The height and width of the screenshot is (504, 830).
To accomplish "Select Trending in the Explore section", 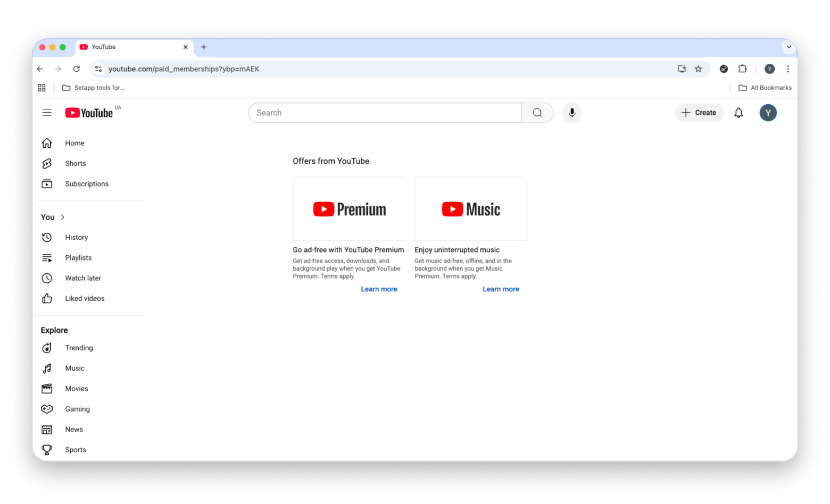I will pyautogui.click(x=79, y=348).
